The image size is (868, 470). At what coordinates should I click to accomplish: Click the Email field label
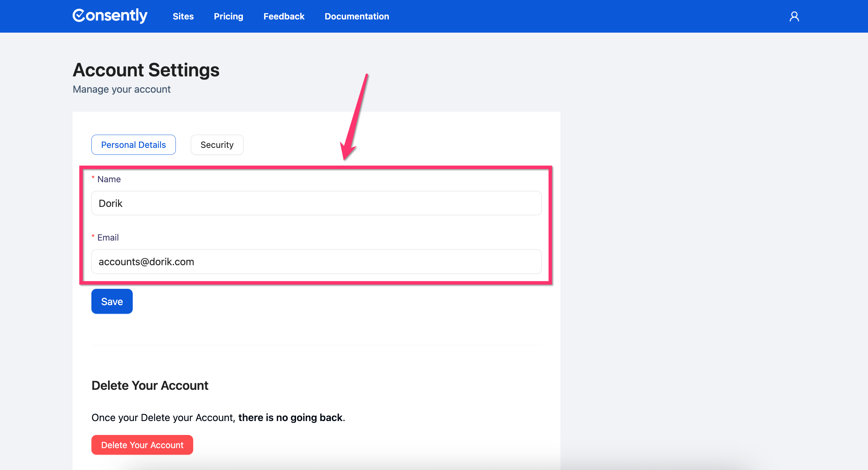(x=108, y=237)
